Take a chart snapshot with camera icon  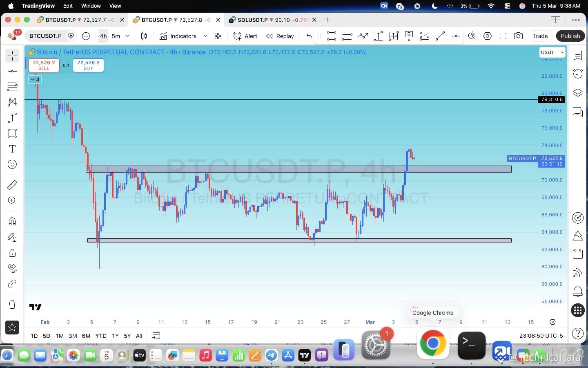coord(518,36)
